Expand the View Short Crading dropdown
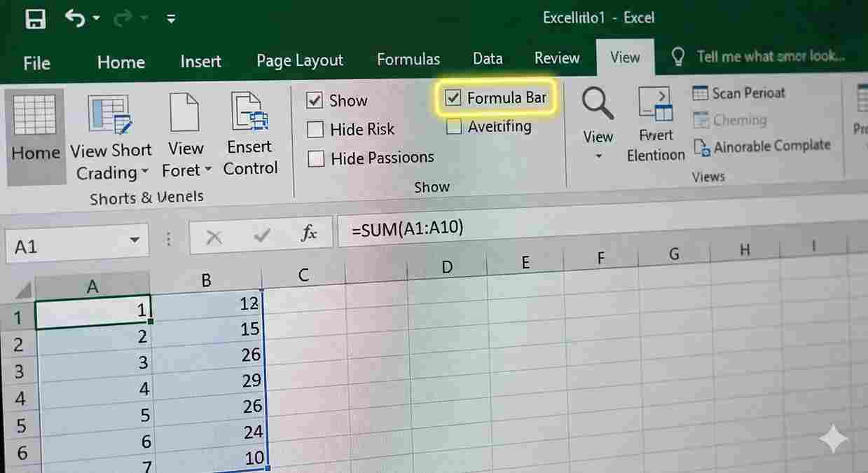This screenshot has width=868, height=473. coord(144,172)
